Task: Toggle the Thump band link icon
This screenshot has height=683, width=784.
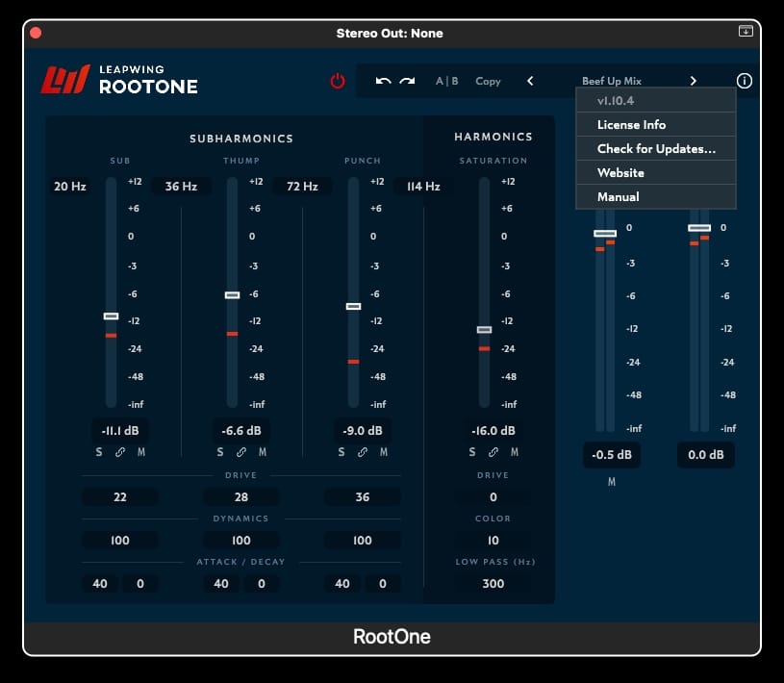Action: (x=241, y=452)
